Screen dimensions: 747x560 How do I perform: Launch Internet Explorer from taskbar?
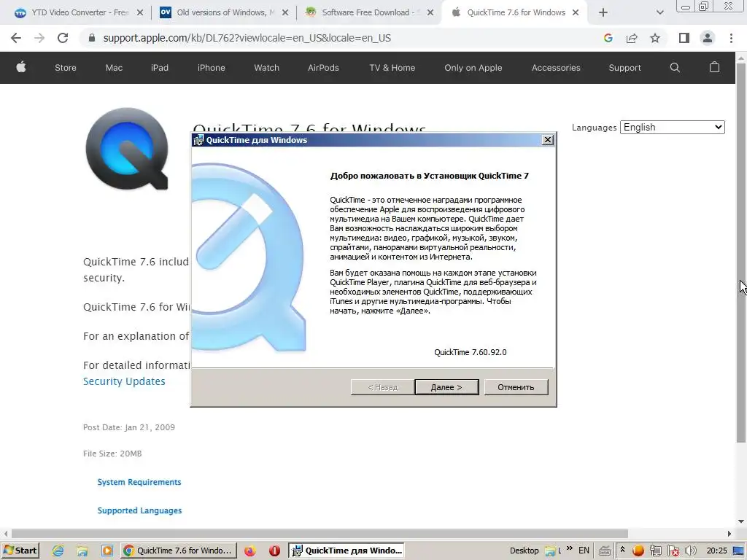[58, 551]
